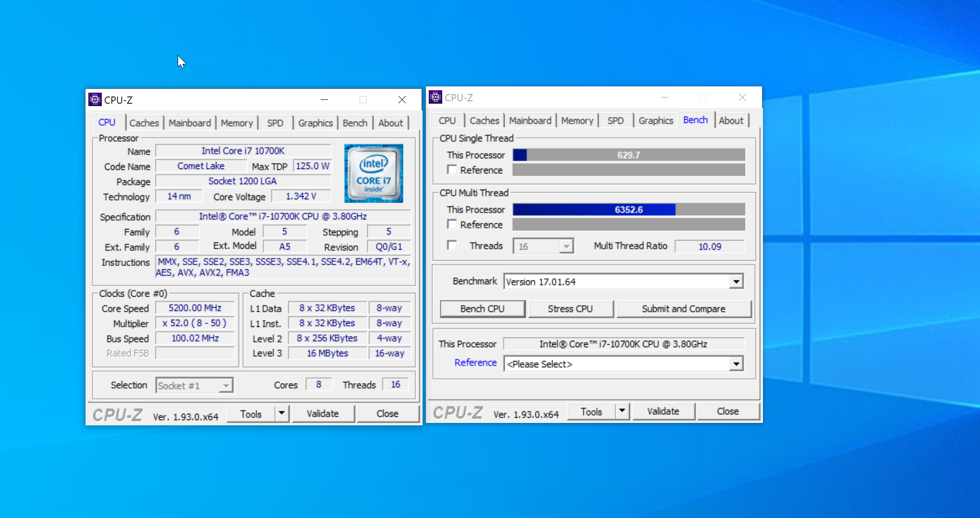Click CPU-Z app icon in left window title

click(95, 99)
